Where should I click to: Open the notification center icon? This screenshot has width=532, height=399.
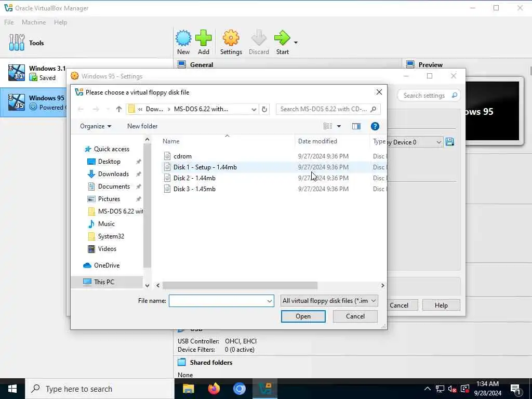tap(515, 389)
